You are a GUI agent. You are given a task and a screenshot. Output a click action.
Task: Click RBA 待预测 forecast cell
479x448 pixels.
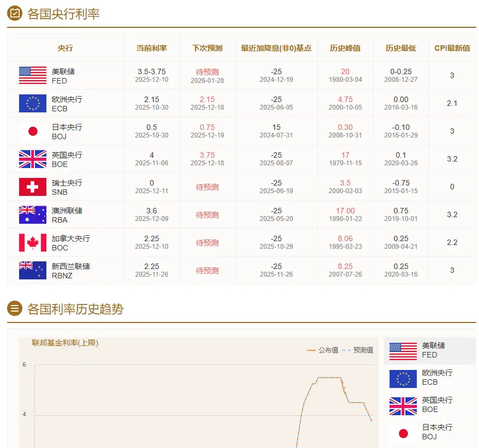[207, 215]
